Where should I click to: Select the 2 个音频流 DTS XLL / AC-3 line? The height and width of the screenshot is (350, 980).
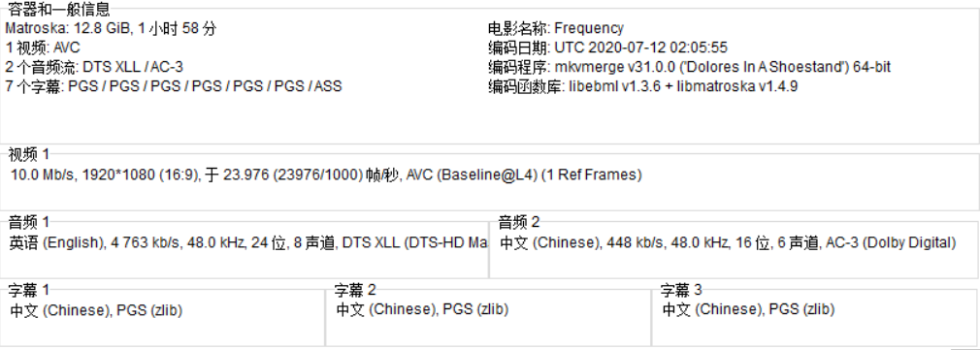[94, 68]
